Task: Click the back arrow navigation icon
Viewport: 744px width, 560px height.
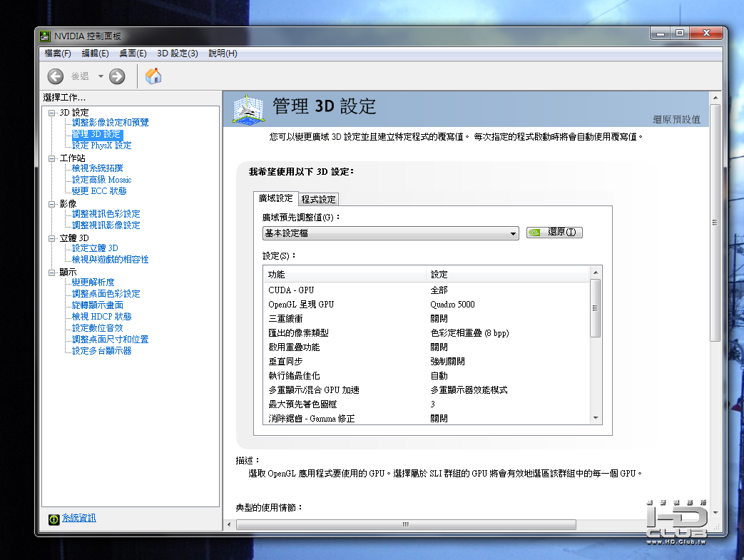Action: (x=55, y=76)
